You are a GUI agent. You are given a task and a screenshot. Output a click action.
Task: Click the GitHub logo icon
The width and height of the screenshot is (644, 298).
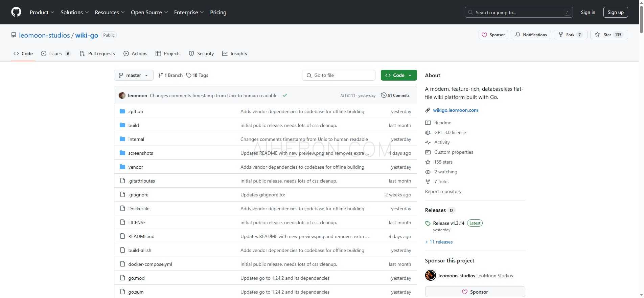16,12
